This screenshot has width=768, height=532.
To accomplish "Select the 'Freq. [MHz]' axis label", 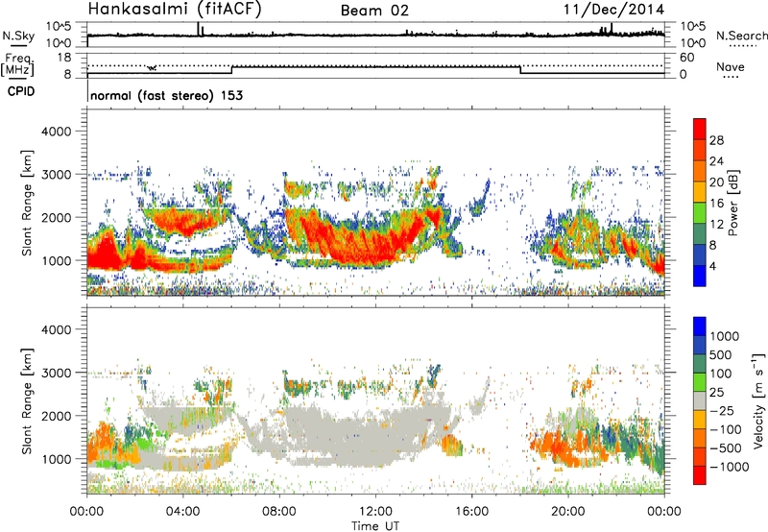I will coord(18,64).
